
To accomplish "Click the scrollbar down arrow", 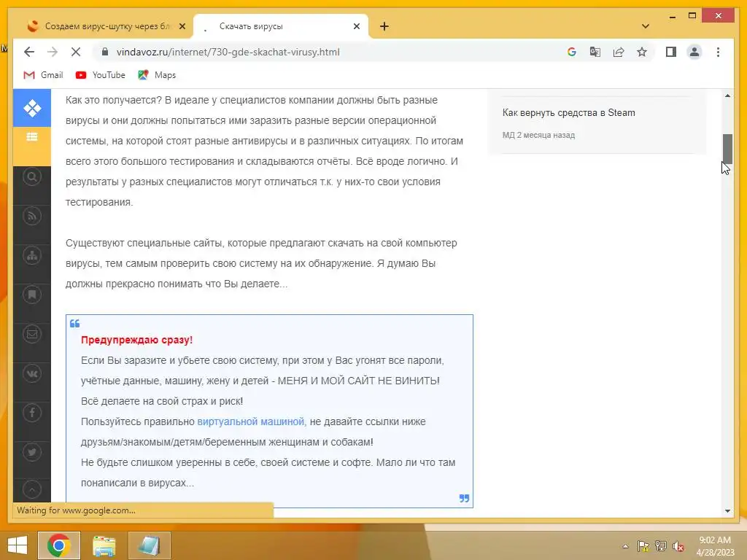I will point(727,511).
